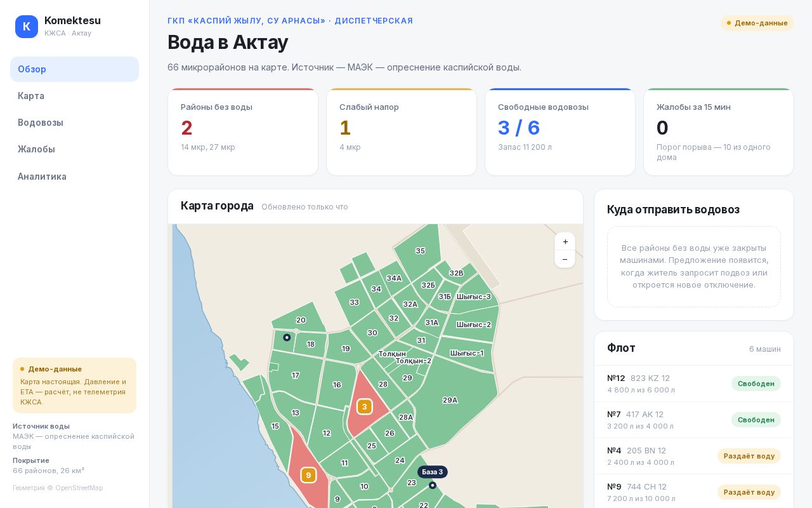Screen dimensions: 812x508
Task: Click Раздаёт воду badge of truck №4
Action: tap(749, 456)
